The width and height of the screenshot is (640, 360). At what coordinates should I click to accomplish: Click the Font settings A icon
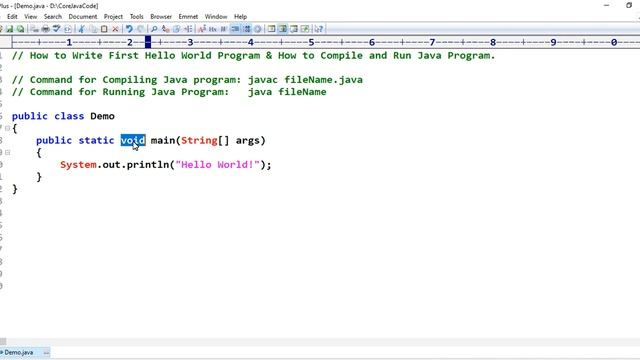(201, 29)
